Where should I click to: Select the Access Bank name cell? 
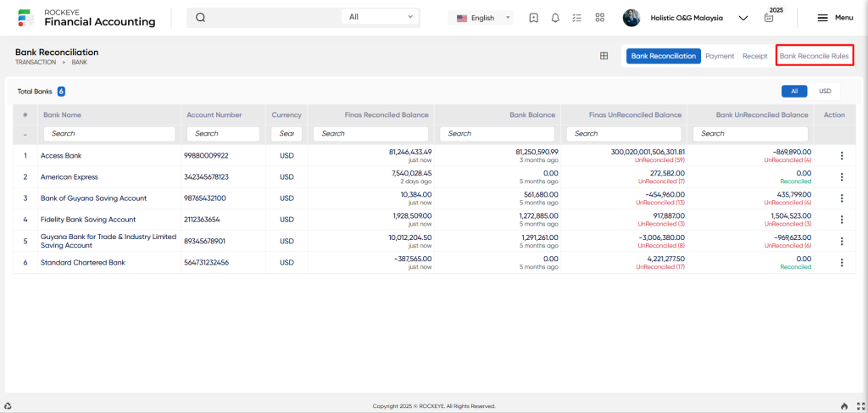[61, 156]
